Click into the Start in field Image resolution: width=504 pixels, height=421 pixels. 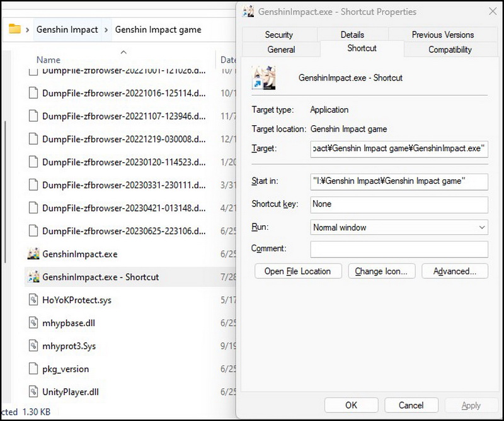(399, 181)
